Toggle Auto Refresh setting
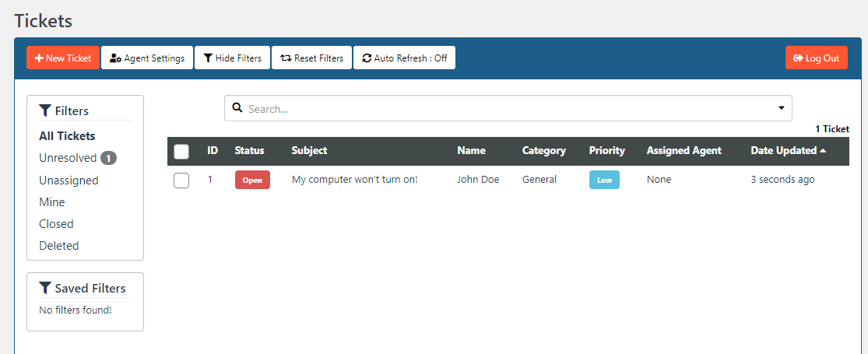 pos(404,58)
